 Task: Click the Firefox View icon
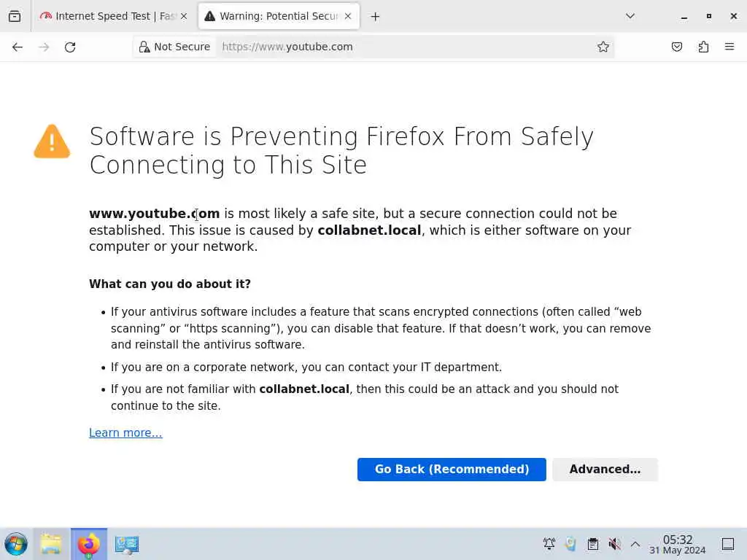point(15,16)
